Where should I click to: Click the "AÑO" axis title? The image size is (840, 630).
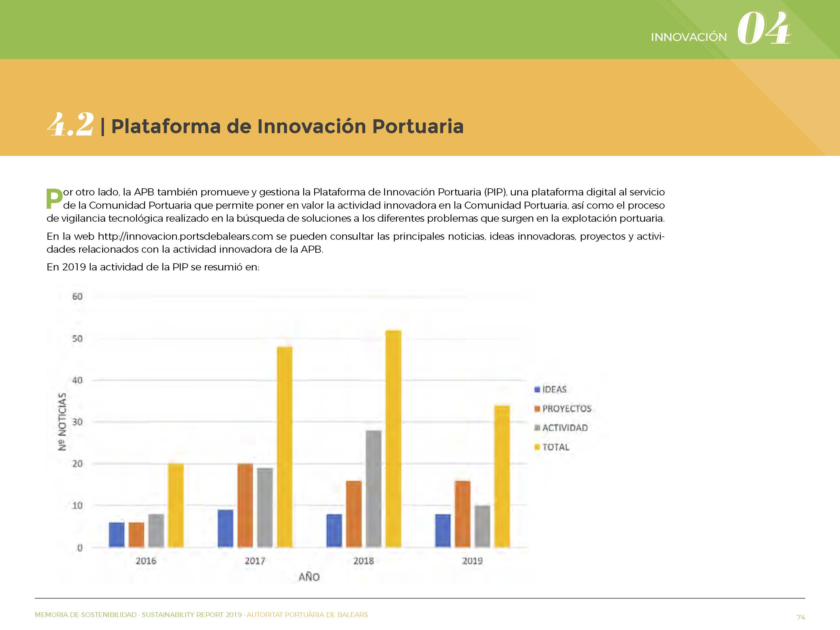pos(309,577)
